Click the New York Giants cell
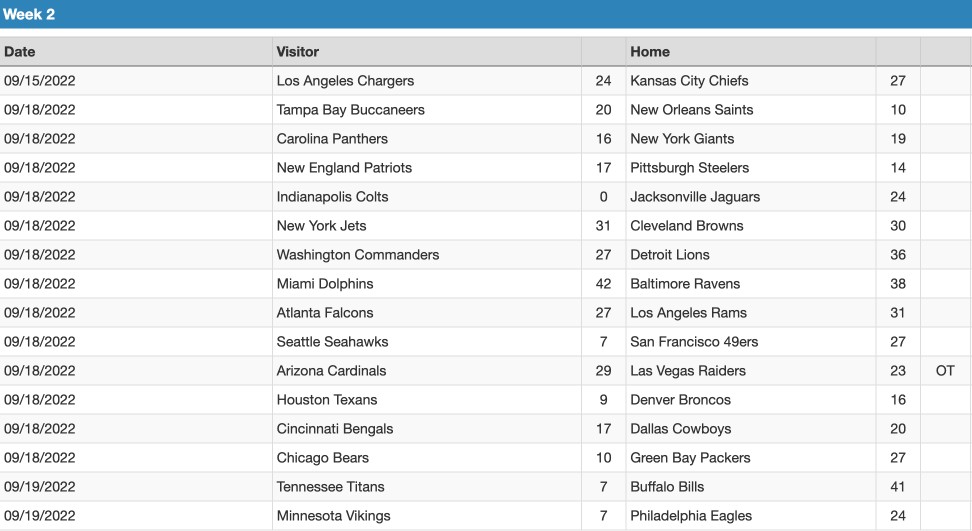The image size is (972, 531). click(x=751, y=139)
